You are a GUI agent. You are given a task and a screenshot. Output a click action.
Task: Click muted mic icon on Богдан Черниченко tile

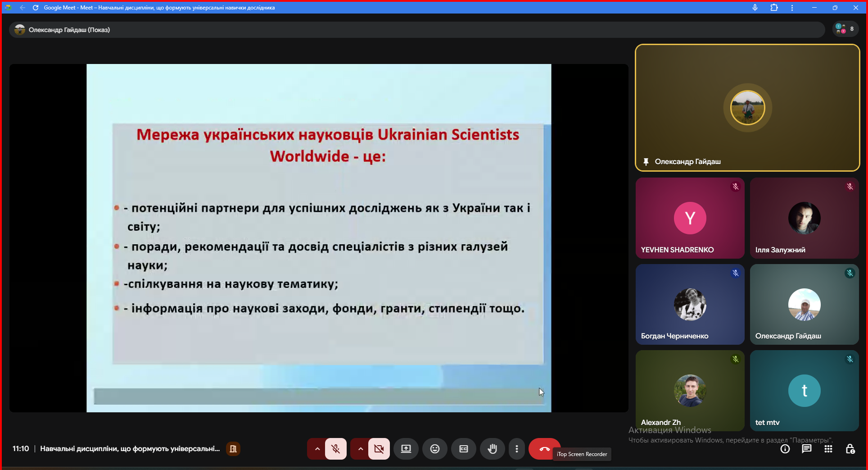[736, 273]
